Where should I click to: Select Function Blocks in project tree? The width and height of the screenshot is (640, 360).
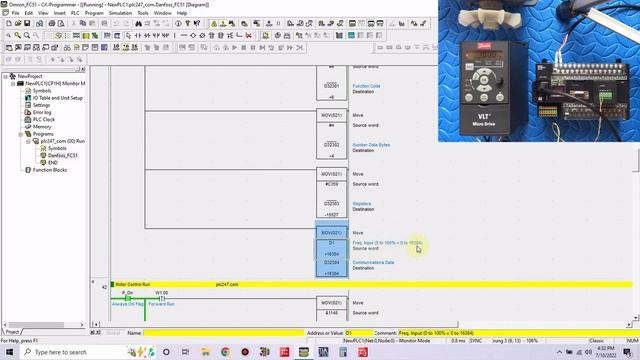(x=50, y=170)
